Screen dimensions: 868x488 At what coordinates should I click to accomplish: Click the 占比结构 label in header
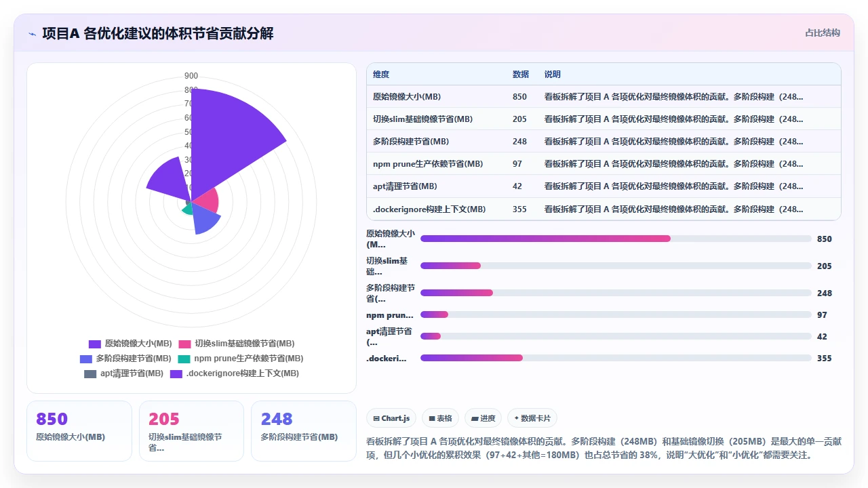tap(823, 33)
